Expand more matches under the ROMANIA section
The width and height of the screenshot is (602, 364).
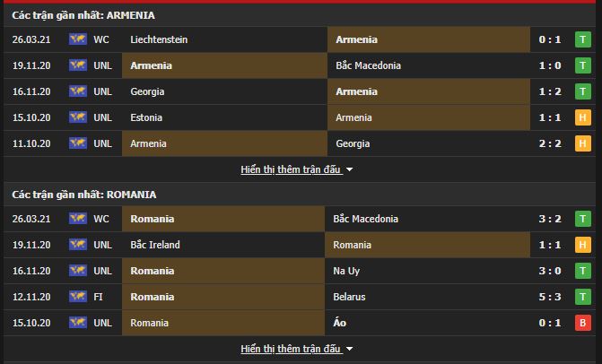[291, 349]
